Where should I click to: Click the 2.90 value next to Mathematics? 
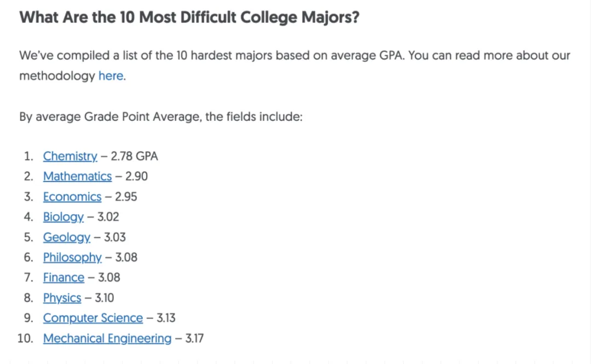[136, 176]
